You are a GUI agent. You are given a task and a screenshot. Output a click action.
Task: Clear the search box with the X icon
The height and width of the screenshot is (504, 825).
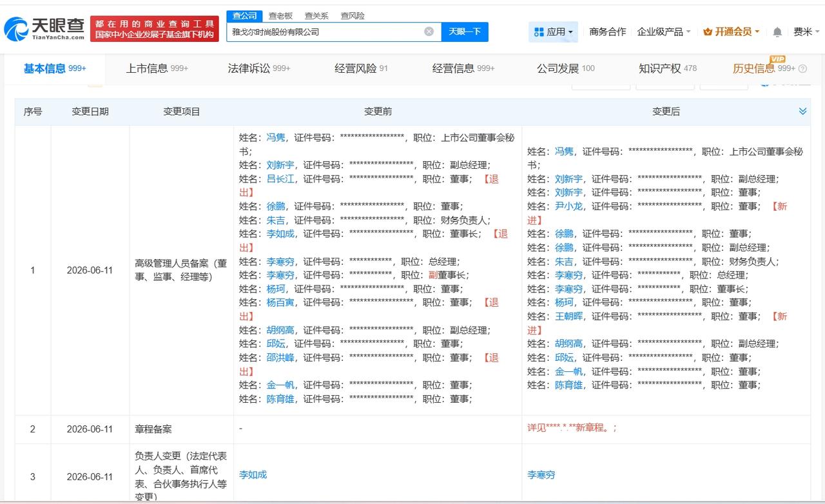[x=429, y=32]
